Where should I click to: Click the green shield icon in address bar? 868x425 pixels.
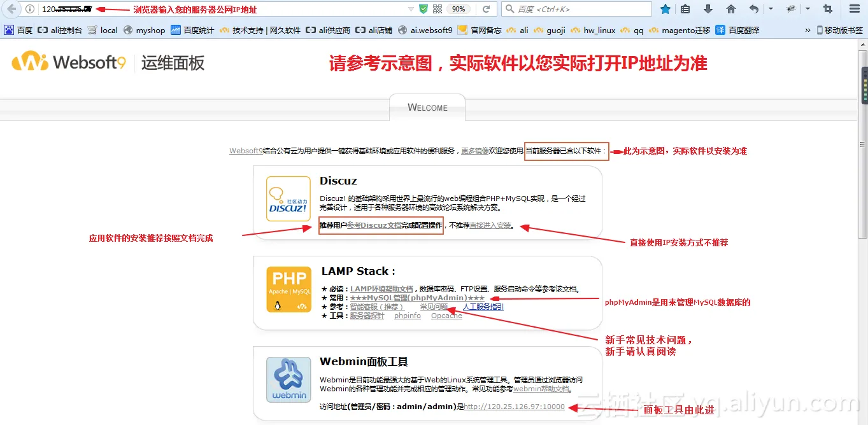point(423,9)
